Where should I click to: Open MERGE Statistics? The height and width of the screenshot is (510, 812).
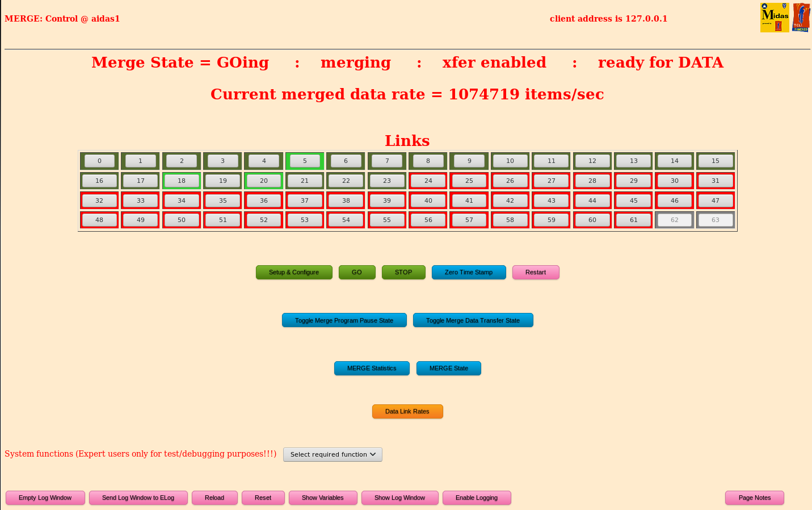(x=372, y=369)
